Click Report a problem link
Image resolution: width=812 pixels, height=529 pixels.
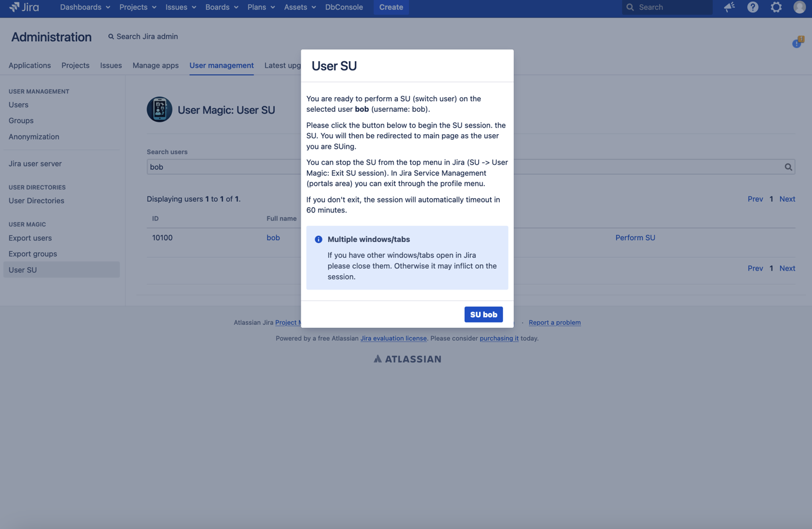tap(554, 322)
